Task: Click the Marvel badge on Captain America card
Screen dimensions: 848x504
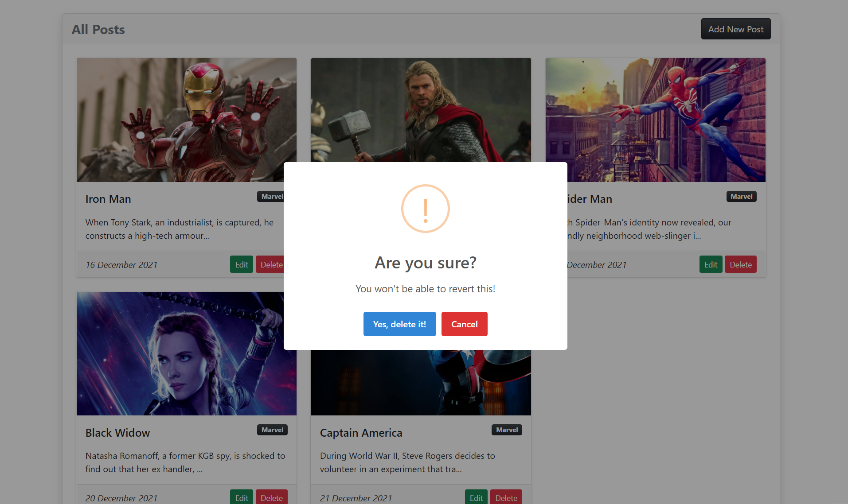Action: pos(506,430)
